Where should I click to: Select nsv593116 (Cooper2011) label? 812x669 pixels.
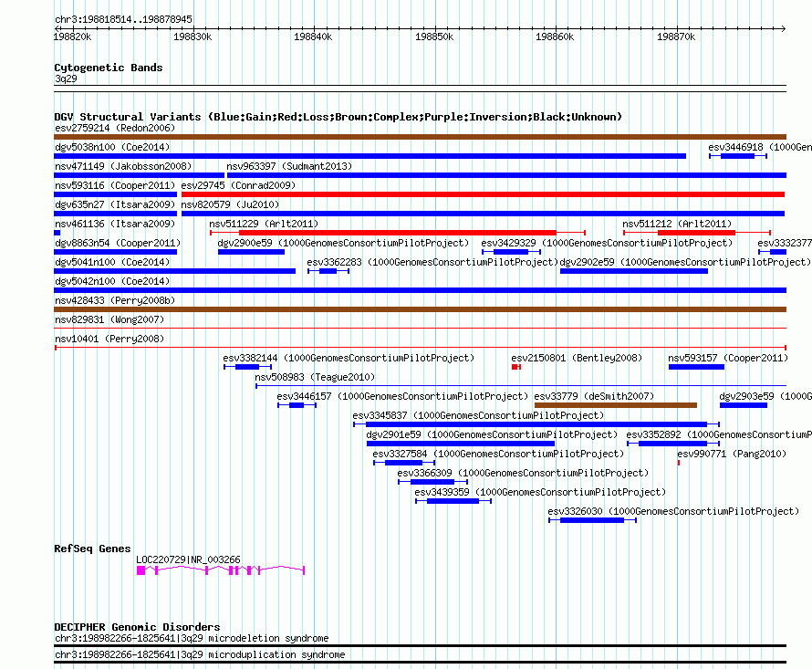[115, 185]
